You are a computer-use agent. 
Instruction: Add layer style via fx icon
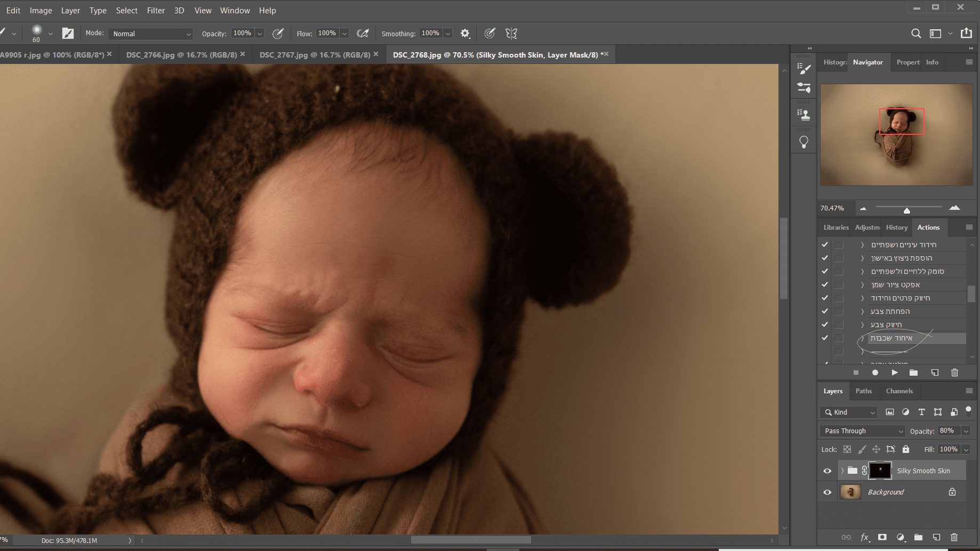click(864, 537)
